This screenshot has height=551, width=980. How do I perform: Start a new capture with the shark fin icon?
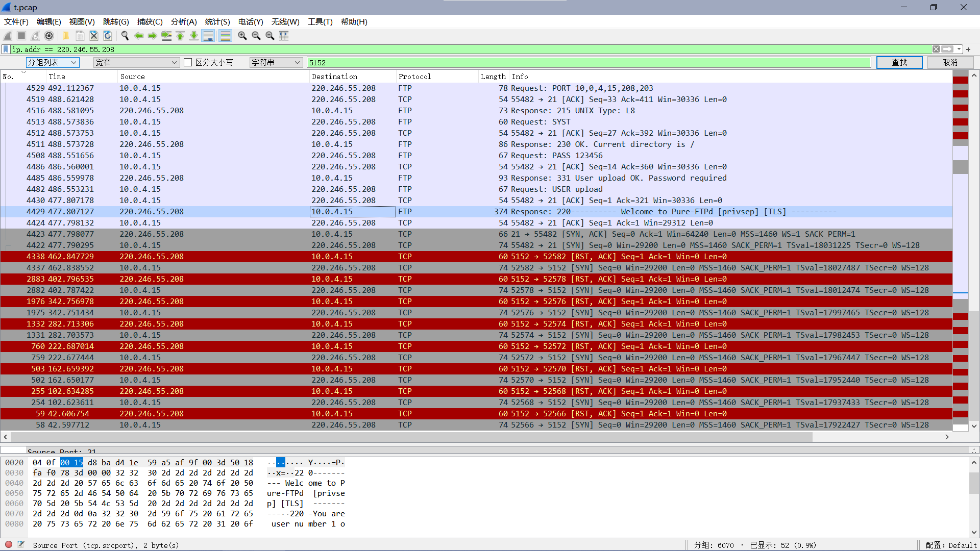pos(8,36)
